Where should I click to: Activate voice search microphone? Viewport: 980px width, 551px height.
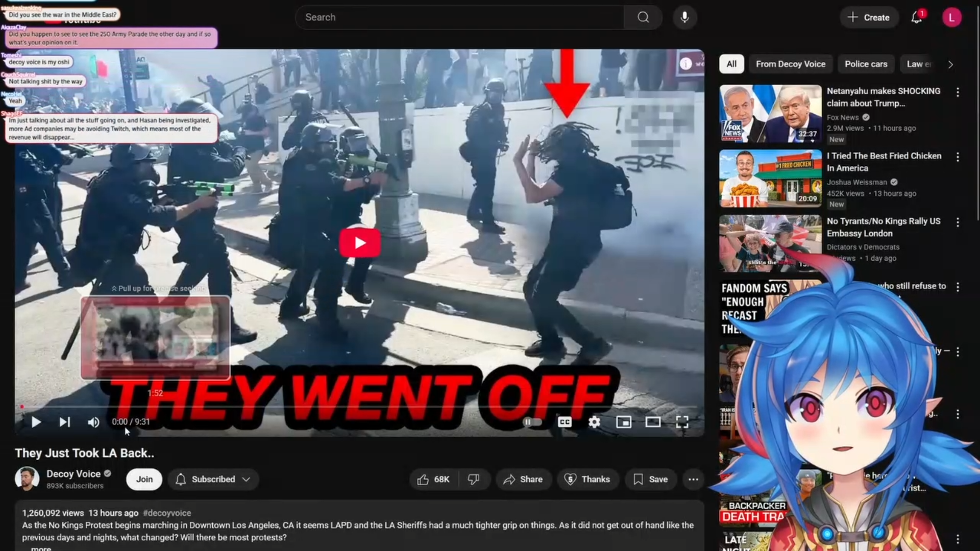684,17
